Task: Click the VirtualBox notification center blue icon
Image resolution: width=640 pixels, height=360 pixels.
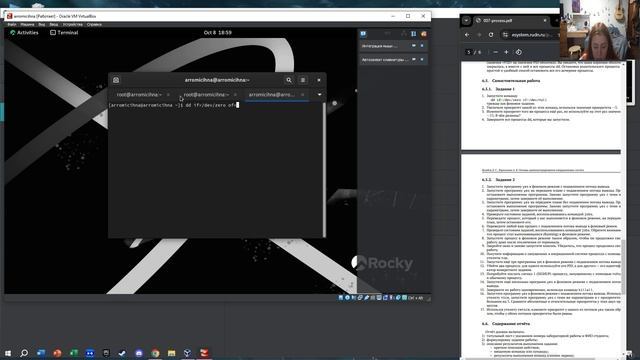Action: (x=363, y=34)
